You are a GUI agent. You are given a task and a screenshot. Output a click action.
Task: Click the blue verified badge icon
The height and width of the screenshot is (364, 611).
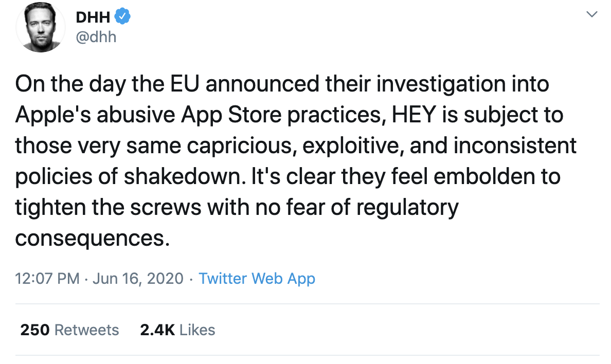122,17
